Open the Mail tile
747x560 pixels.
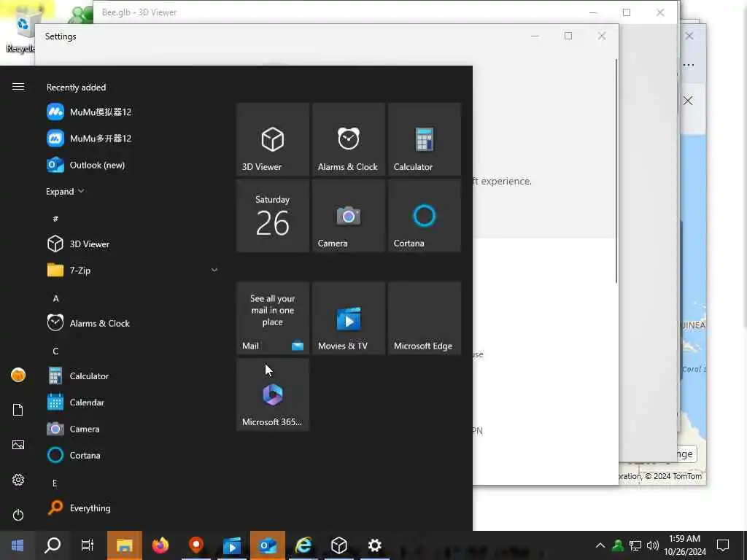click(273, 318)
